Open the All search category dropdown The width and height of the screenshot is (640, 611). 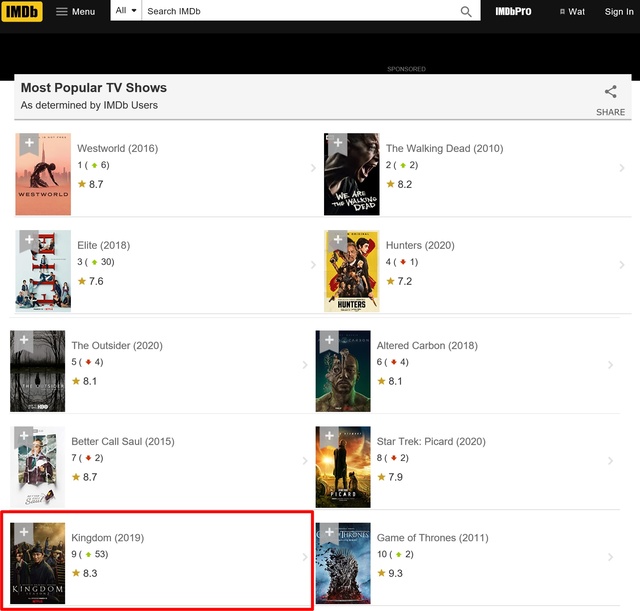[126, 10]
